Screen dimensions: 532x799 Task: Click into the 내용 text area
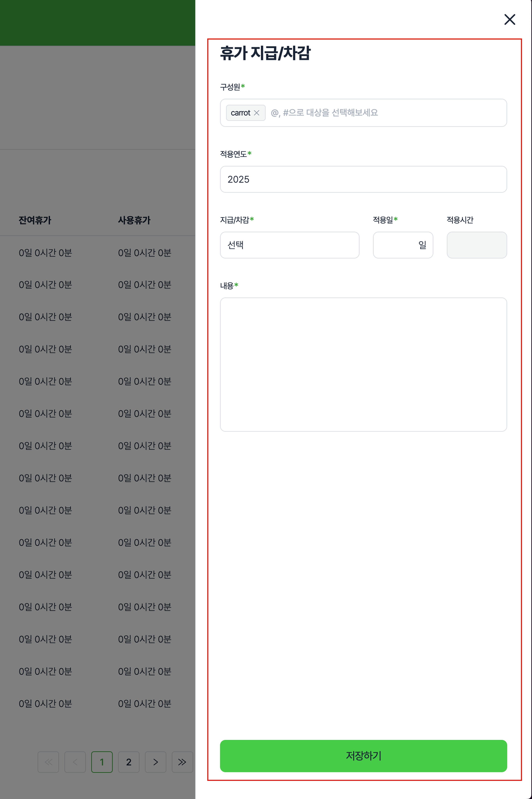pos(363,364)
